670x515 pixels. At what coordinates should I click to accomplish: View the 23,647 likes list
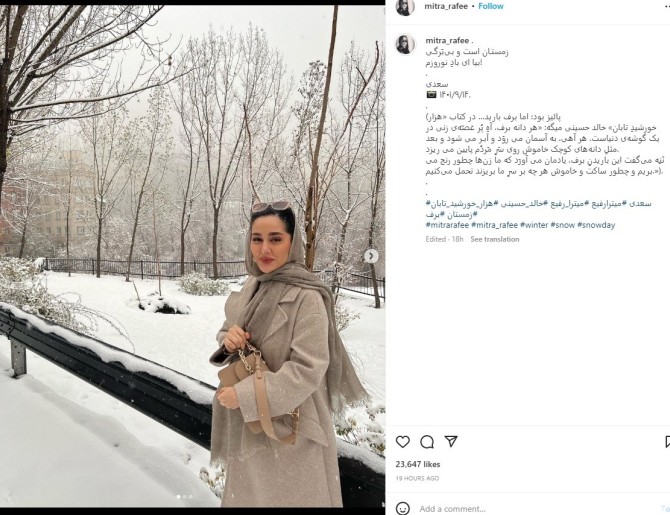pos(417,464)
